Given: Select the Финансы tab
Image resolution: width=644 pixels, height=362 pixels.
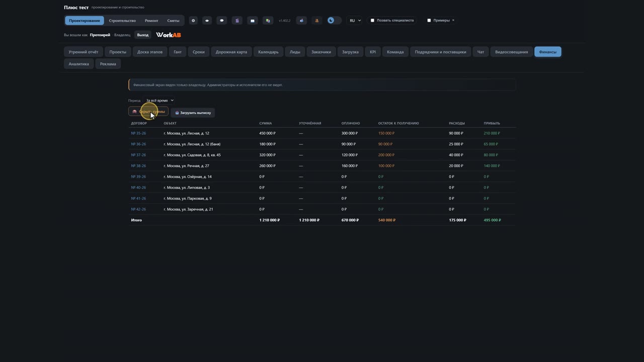Looking at the screenshot, I should 548,52.
